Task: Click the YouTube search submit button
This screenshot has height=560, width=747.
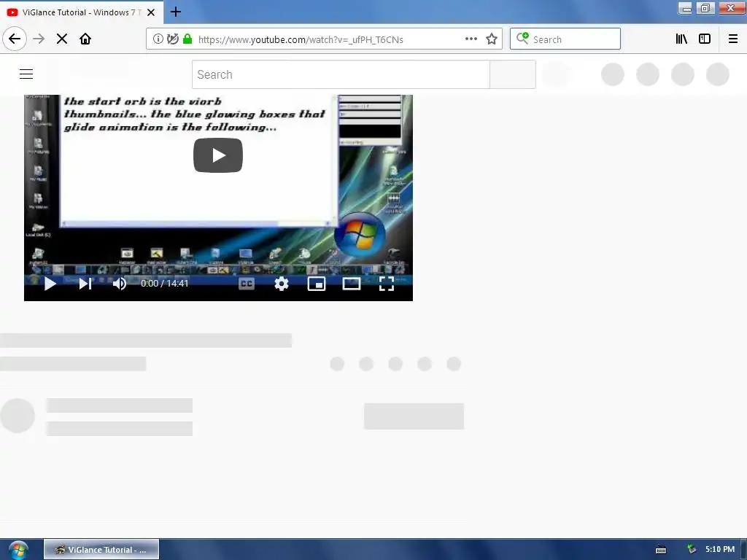Action: [513, 74]
